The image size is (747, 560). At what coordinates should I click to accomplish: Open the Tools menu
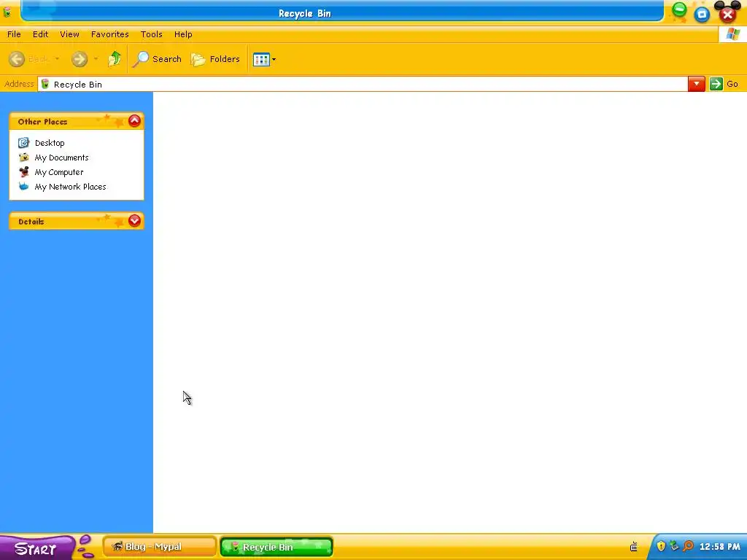click(152, 34)
